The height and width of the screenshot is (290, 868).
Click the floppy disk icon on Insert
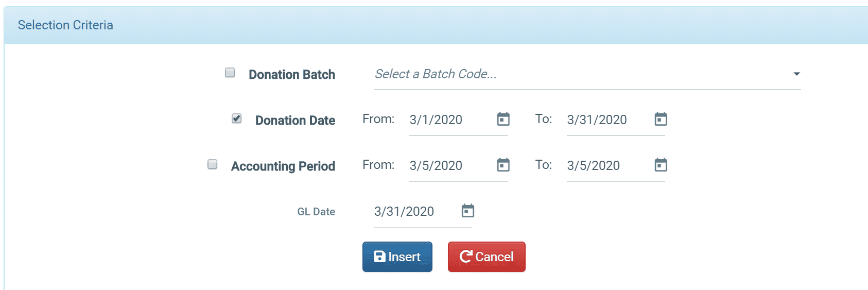click(x=379, y=257)
